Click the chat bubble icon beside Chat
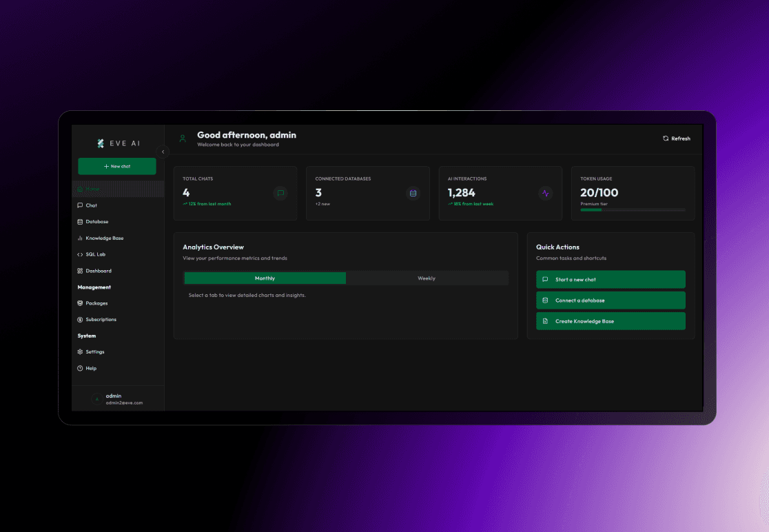Image resolution: width=769 pixels, height=532 pixels. pyautogui.click(x=80, y=205)
